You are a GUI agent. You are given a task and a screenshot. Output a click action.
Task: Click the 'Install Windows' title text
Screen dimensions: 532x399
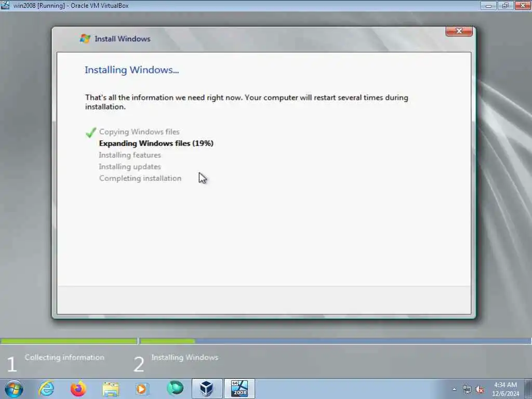pos(123,38)
